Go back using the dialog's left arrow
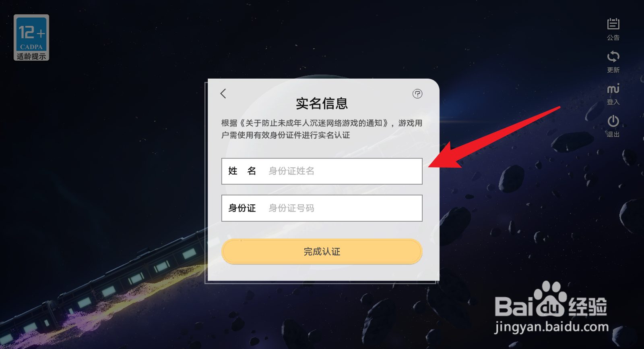644x349 pixels. pyautogui.click(x=223, y=93)
